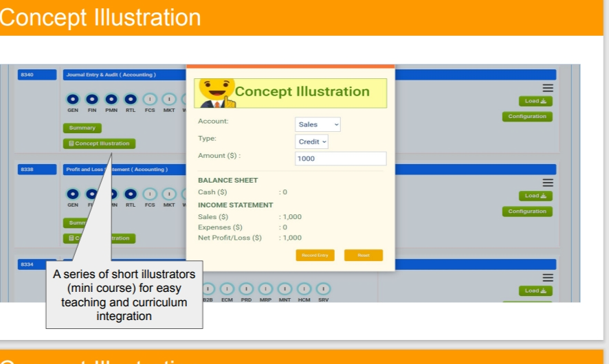Viewport: 609px width, 364px height.
Task: Click the FCS module circle in Journal Entry row
Action: point(150,98)
